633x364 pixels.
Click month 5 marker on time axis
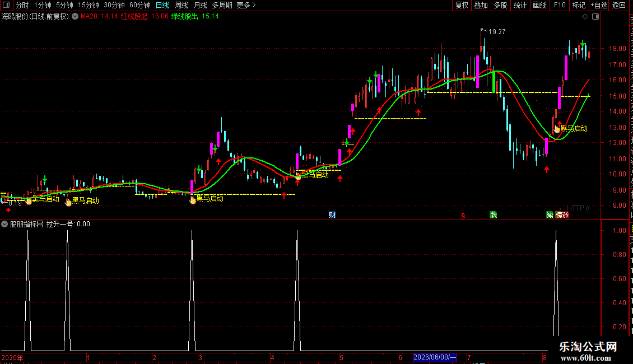[342, 357]
